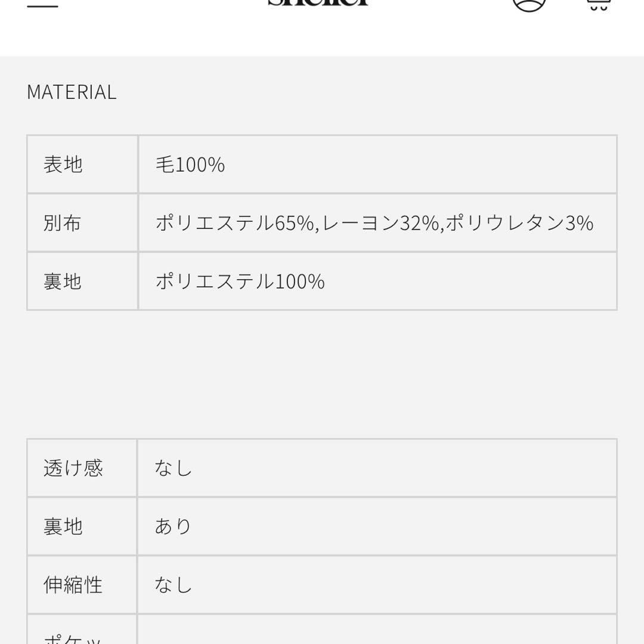The height and width of the screenshot is (644, 644).
Task: Expand the details table below MATERIAL
Action: [322, 222]
